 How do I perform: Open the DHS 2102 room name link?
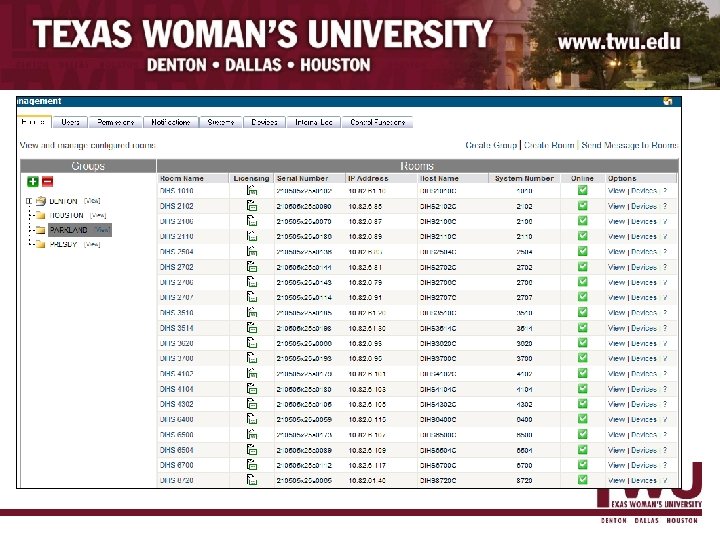(x=177, y=206)
